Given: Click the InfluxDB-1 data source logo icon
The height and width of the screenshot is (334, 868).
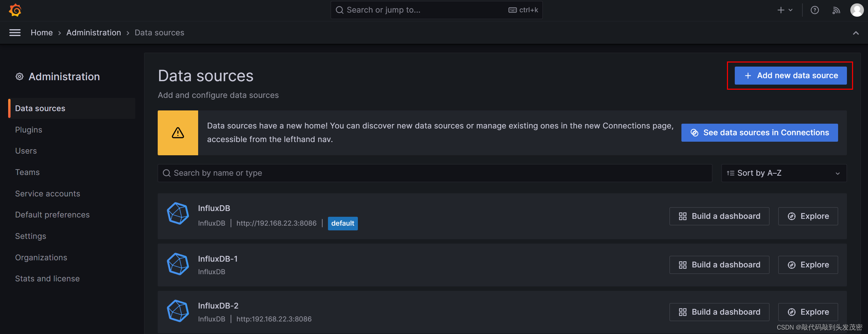Looking at the screenshot, I should click(x=178, y=264).
